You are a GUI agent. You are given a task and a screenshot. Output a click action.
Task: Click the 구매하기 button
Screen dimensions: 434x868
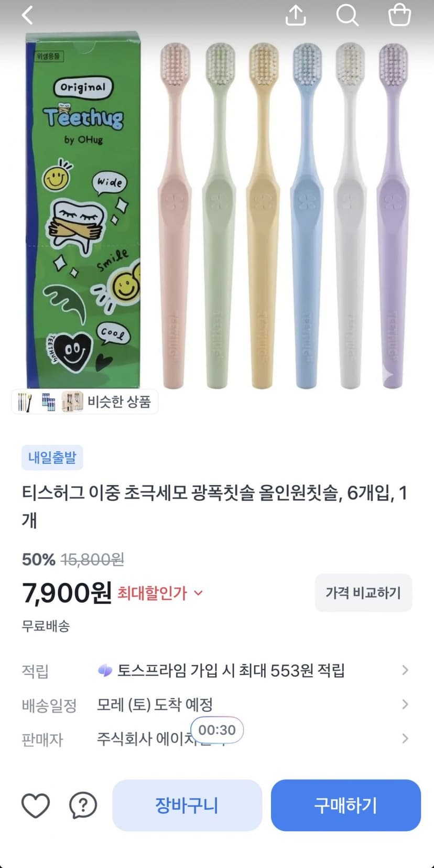click(346, 805)
